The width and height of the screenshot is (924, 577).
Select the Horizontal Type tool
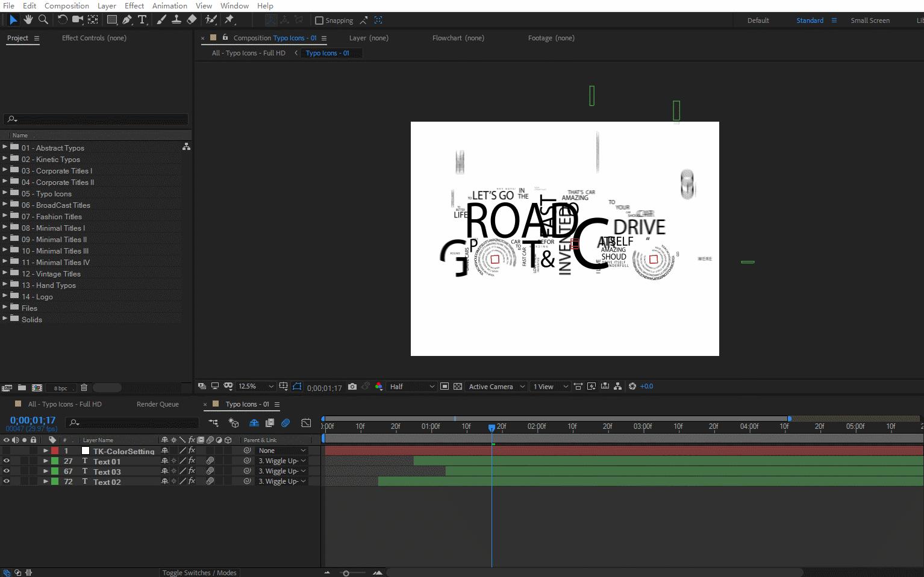tap(143, 20)
